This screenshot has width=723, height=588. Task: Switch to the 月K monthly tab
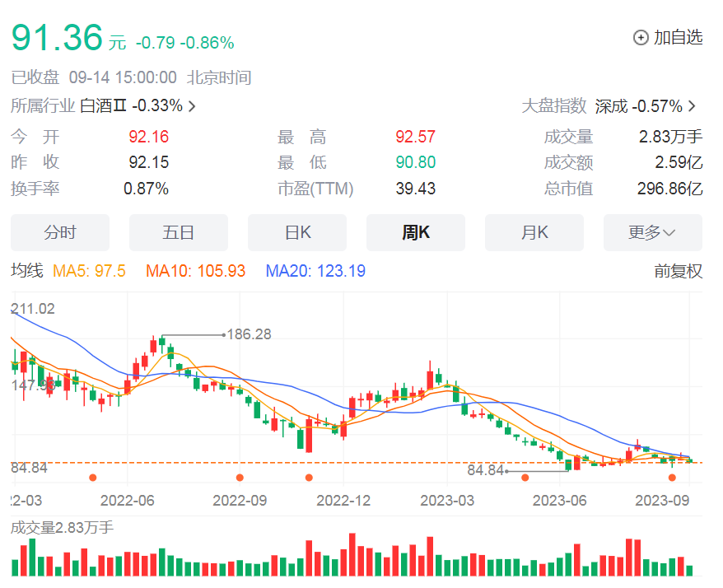click(534, 232)
